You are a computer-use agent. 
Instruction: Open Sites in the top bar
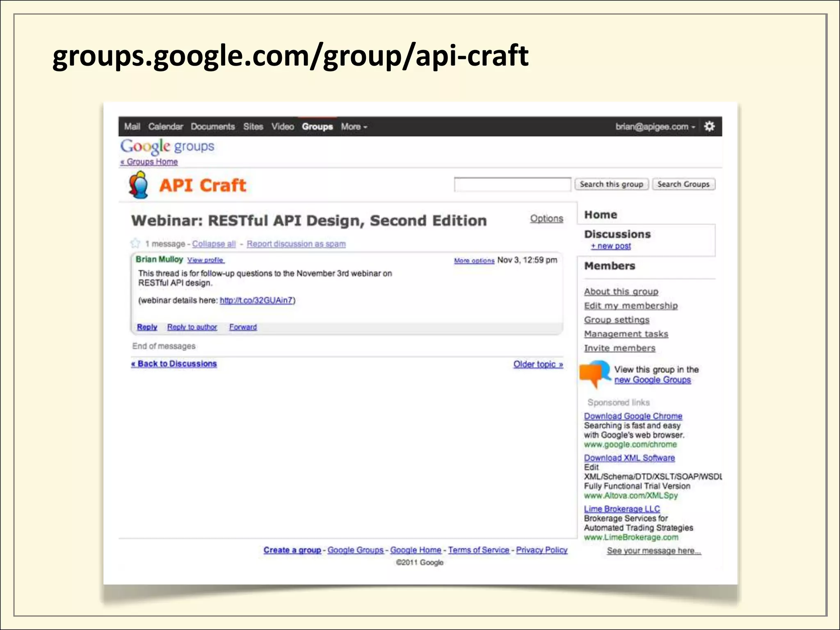pyautogui.click(x=253, y=127)
